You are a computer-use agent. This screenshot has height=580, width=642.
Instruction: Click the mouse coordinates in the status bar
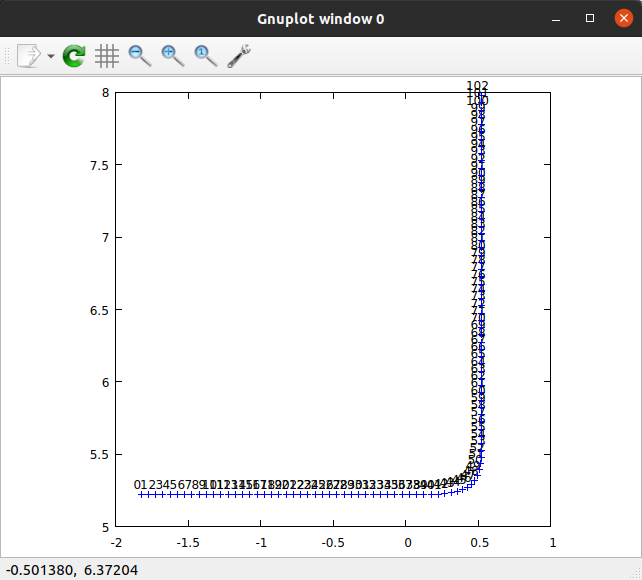point(72,570)
